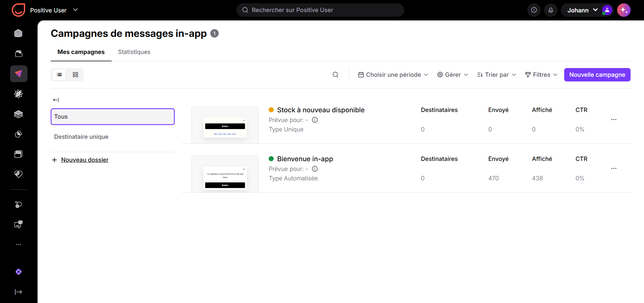Viewport: 644px width, 303px height.
Task: Open the window panels sidebar icon
Action: [x=18, y=154]
